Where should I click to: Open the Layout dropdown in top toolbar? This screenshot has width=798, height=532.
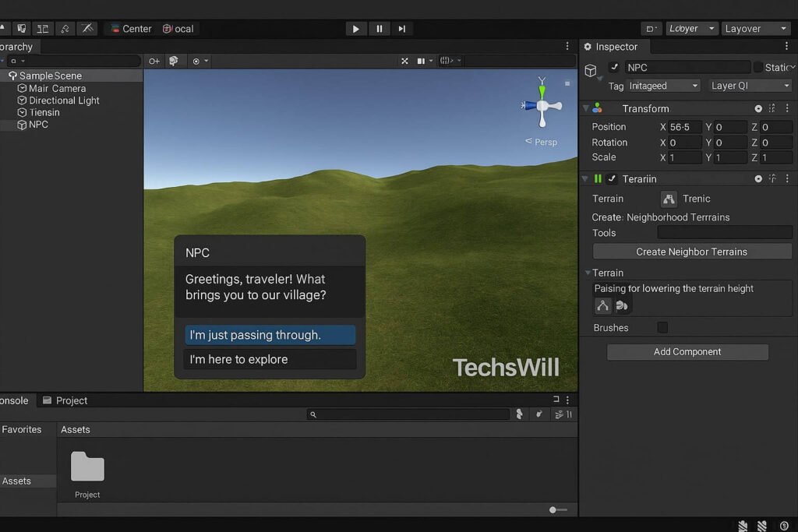pos(755,29)
